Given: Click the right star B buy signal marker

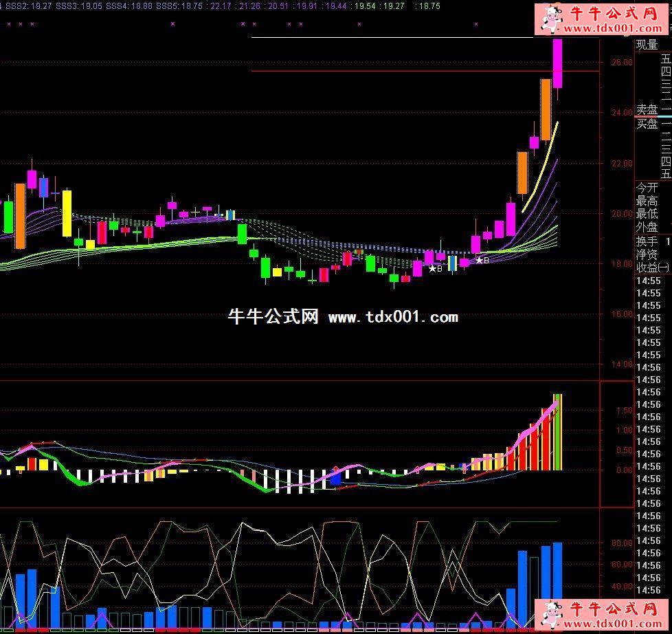Looking at the screenshot, I should pyautogui.click(x=482, y=261).
